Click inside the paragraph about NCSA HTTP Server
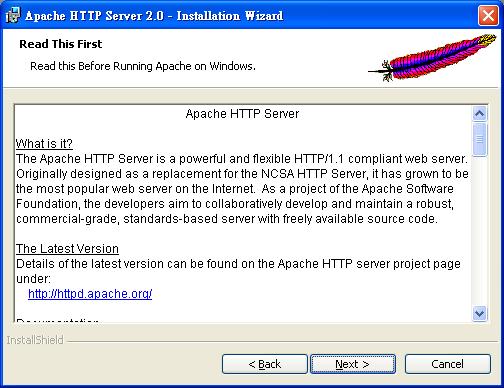 tap(242, 189)
